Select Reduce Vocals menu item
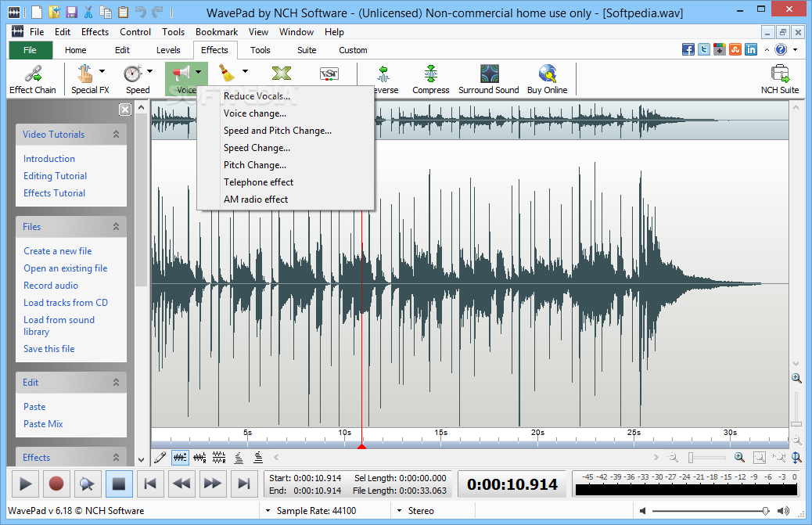Screen dimensions: 812x525 coord(286,95)
